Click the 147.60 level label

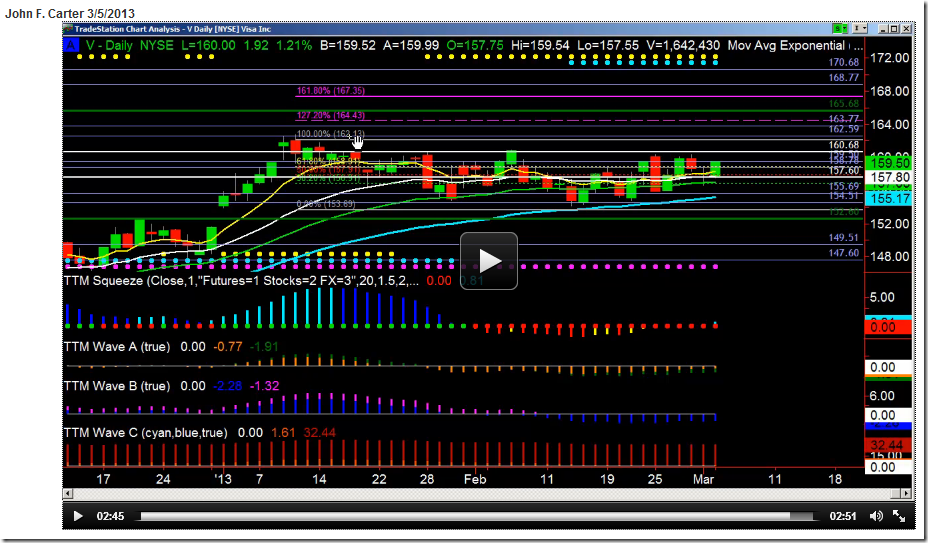coord(844,253)
